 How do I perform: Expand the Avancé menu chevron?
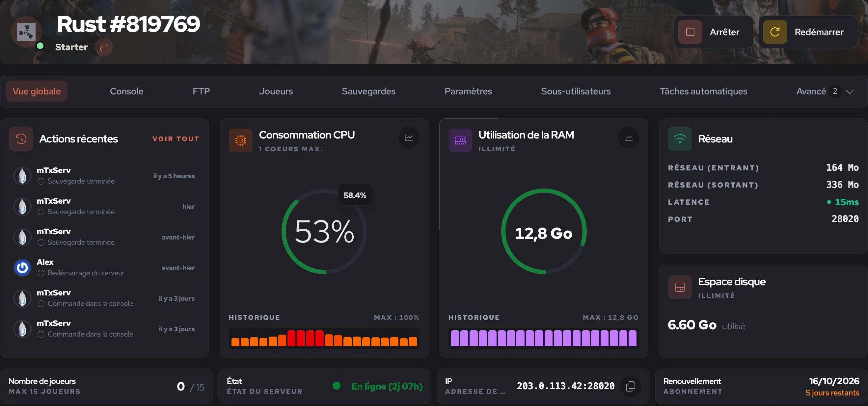pos(850,91)
